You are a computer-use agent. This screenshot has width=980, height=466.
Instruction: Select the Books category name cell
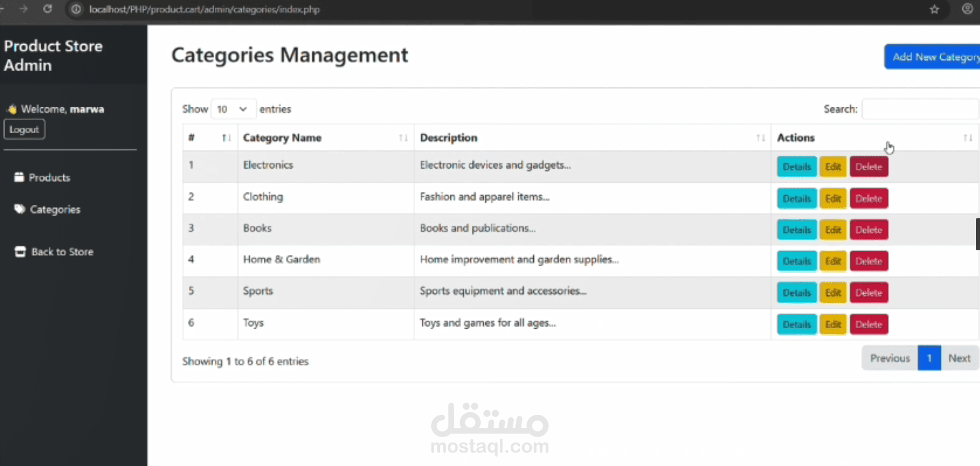(326, 229)
